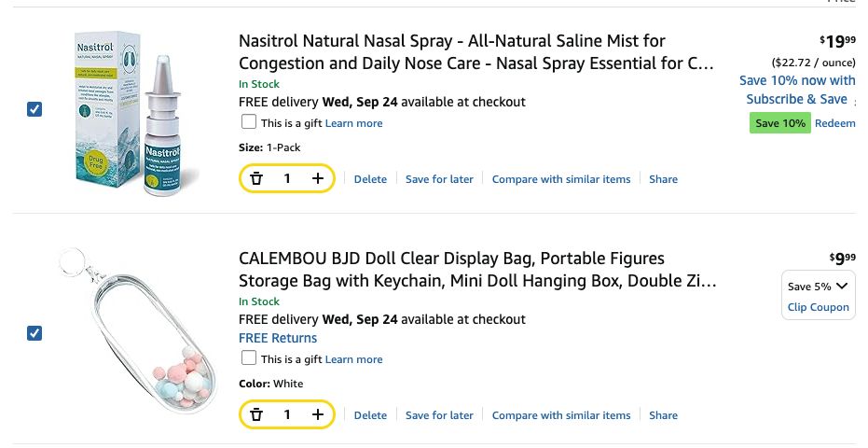Click the Clip Coupon link
The height and width of the screenshot is (448, 868).
point(818,307)
